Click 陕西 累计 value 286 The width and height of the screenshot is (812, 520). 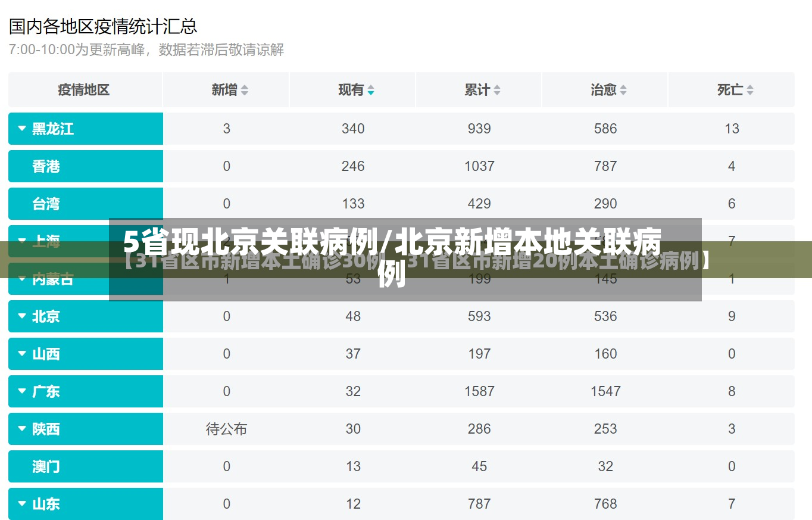pyautogui.click(x=479, y=429)
